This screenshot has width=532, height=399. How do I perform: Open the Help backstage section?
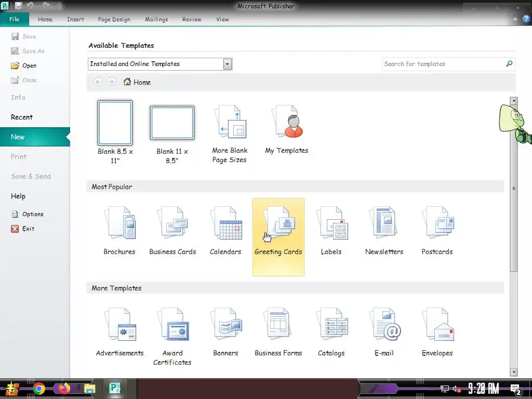(x=18, y=196)
